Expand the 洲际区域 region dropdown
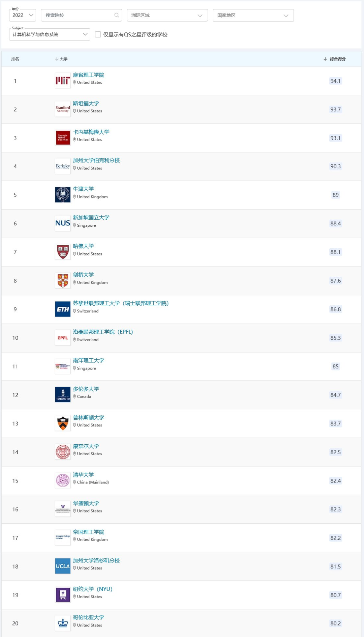Screen dimensions: 364x637 click(167, 15)
